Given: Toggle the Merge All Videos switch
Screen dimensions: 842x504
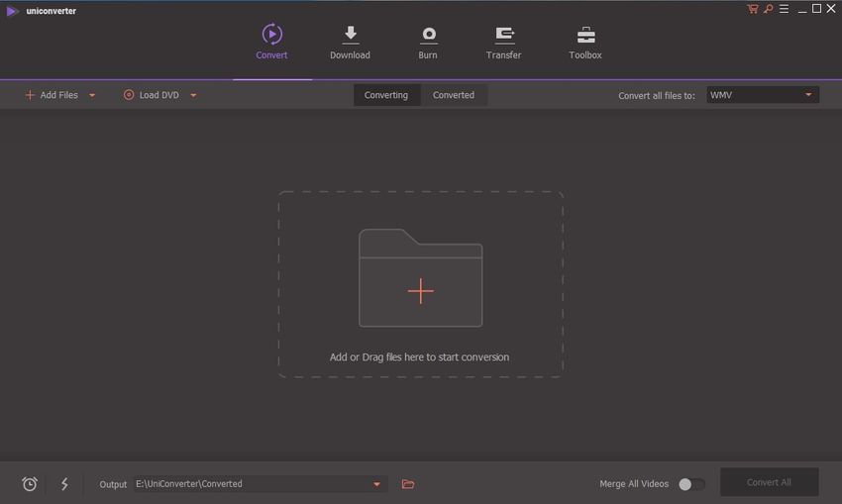Looking at the screenshot, I should tap(691, 484).
